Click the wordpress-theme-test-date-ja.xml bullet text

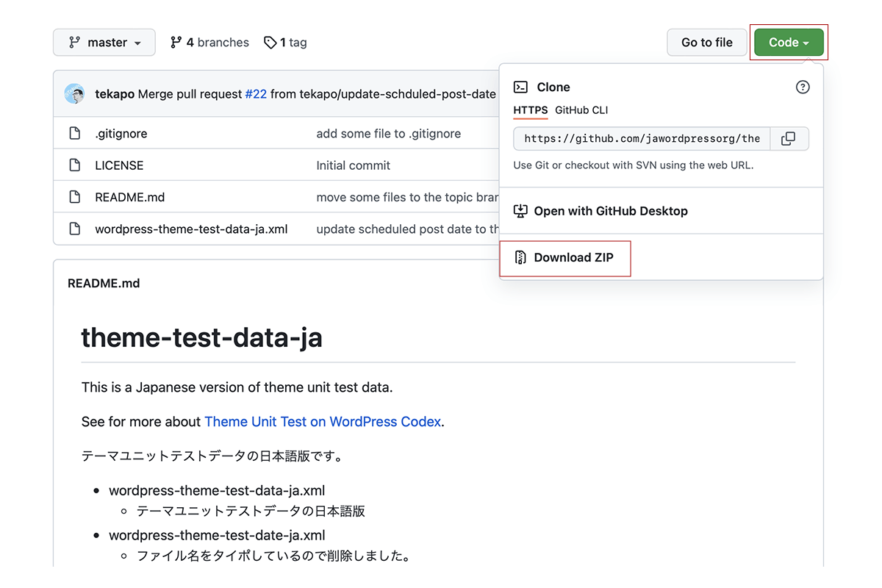click(x=217, y=535)
